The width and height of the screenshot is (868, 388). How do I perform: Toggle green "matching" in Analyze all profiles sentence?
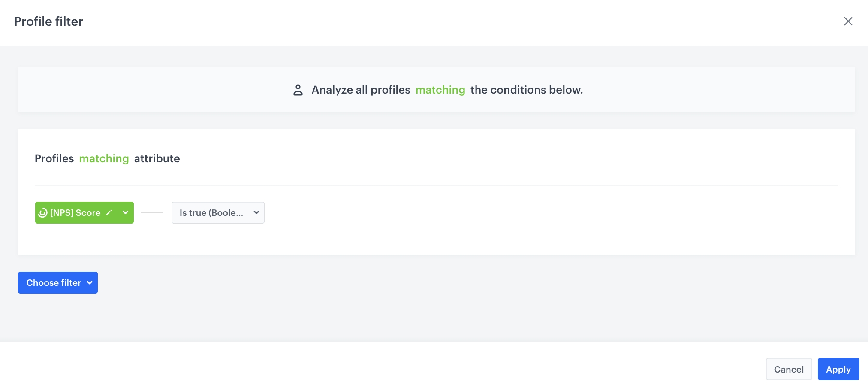(x=440, y=90)
